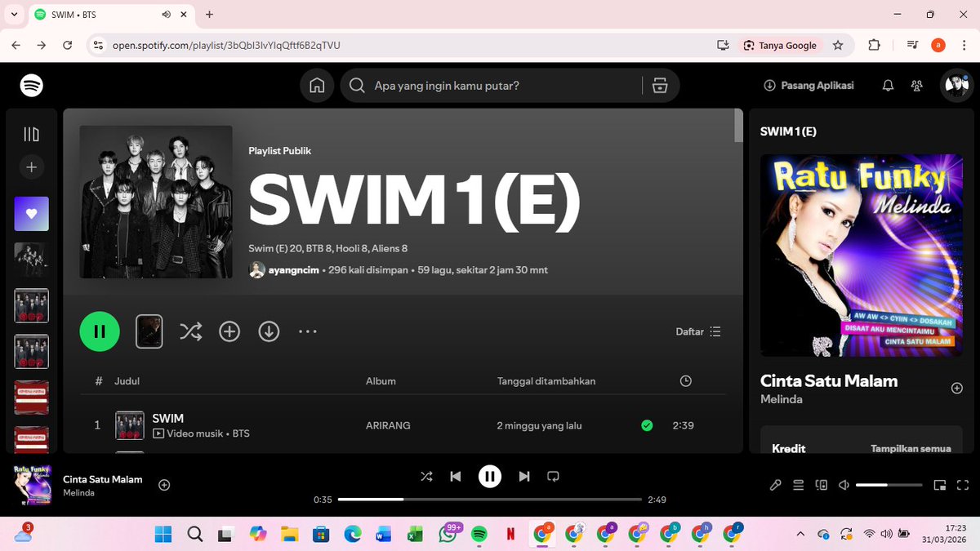Open notifications bell icon
This screenshot has height=551, width=980.
click(889, 85)
